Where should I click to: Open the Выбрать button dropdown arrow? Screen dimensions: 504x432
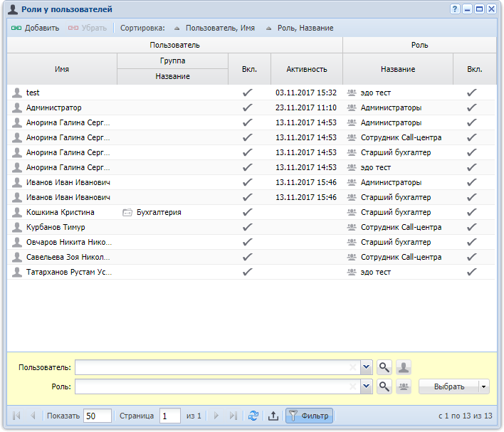484,386
